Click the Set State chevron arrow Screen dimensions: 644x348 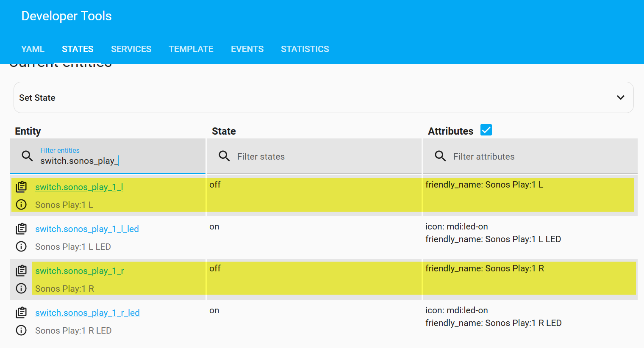pos(620,98)
